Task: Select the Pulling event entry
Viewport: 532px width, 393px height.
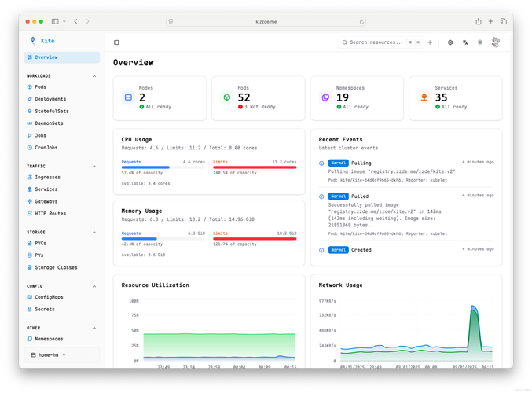Action: [406, 171]
